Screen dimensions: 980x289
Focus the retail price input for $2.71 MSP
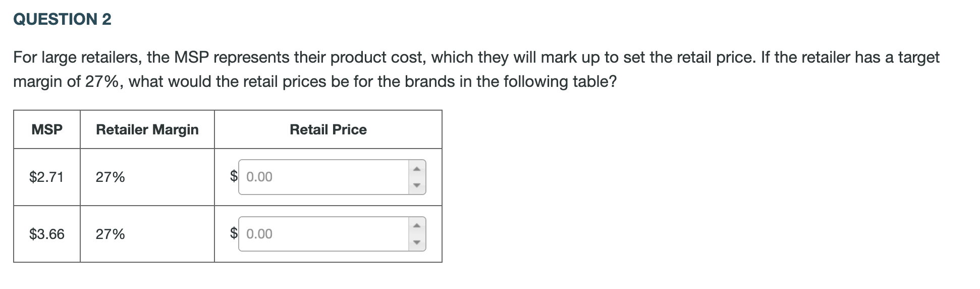pos(323,177)
